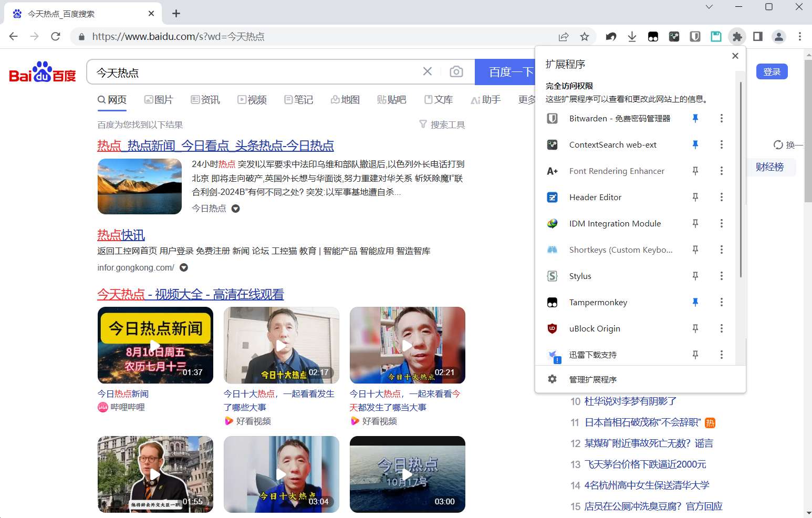
Task: Open 搜索工具 filter
Action: (442, 125)
